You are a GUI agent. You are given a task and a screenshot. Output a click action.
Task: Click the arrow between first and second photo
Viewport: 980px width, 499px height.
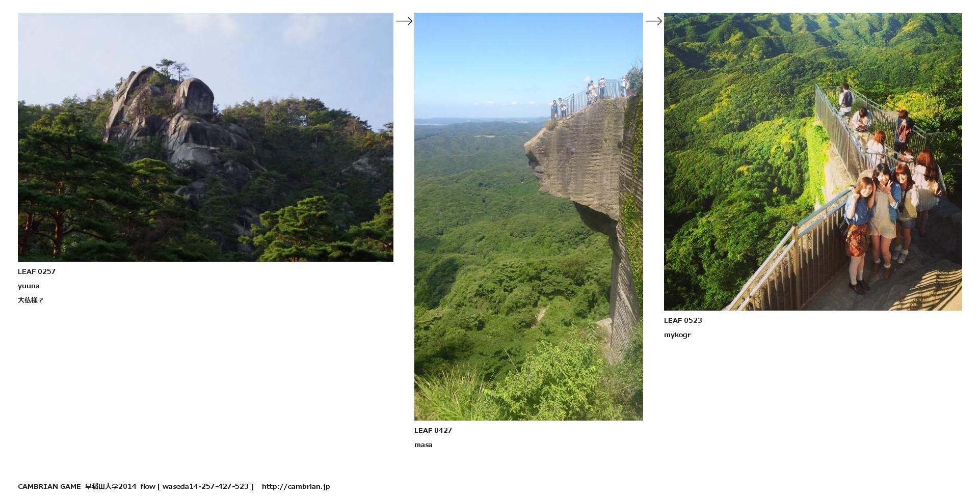tap(404, 21)
